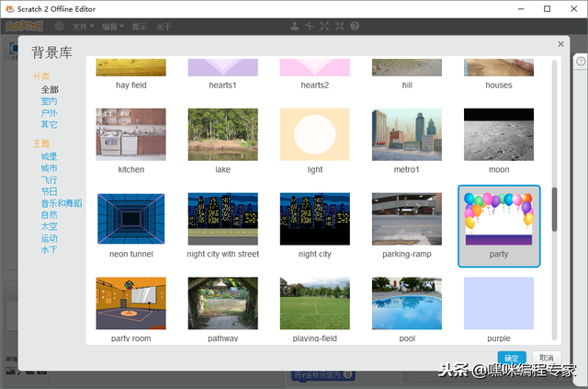Click the block help question icon

(355, 26)
